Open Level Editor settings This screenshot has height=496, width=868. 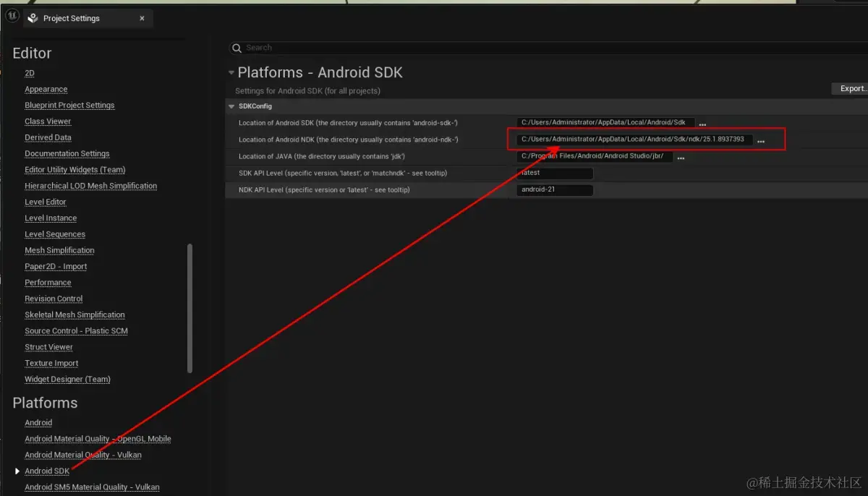click(46, 202)
